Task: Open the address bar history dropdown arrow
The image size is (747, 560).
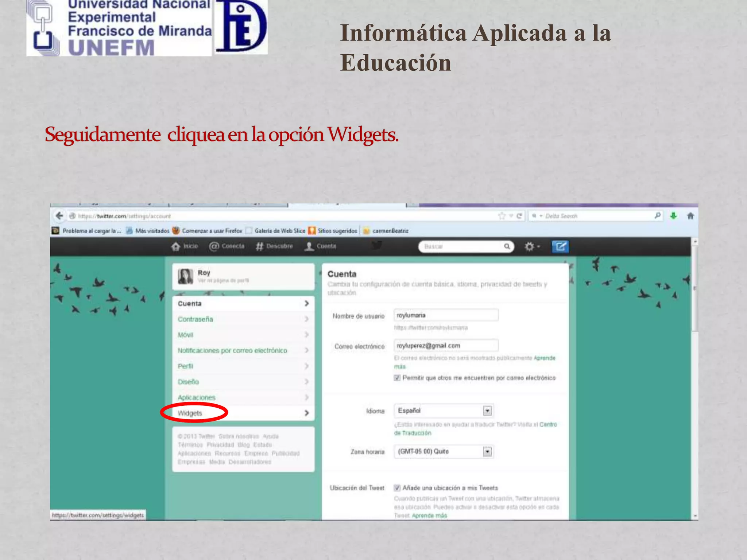Action: (511, 216)
